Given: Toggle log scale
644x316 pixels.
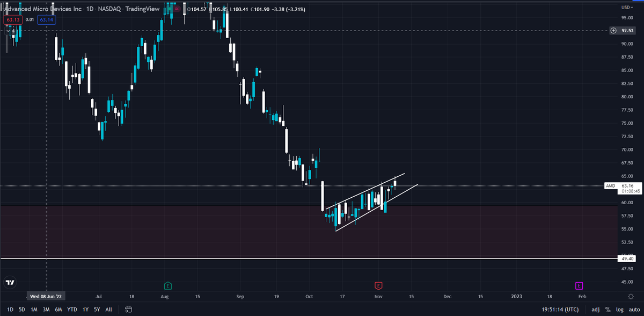Looking at the screenshot, I should (619, 310).
